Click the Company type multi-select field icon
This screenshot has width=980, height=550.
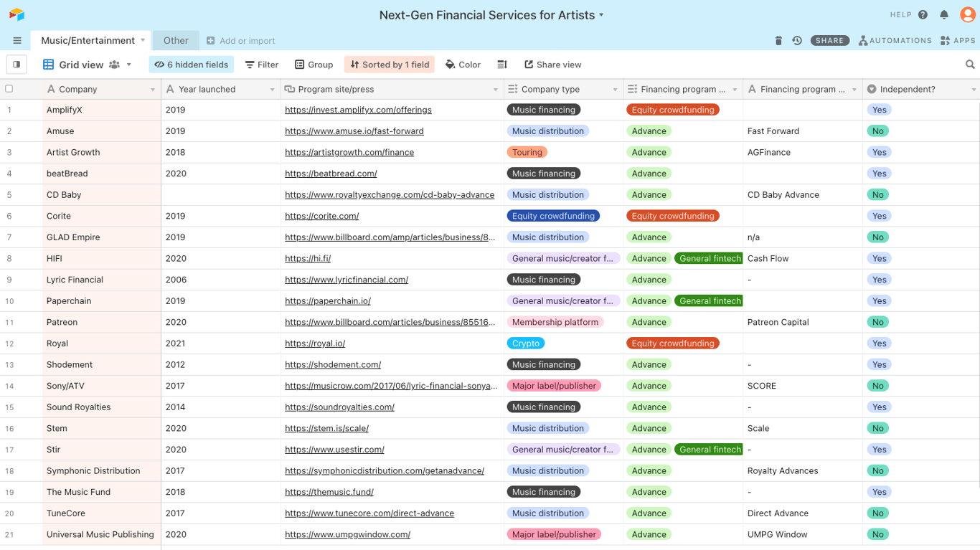click(512, 90)
